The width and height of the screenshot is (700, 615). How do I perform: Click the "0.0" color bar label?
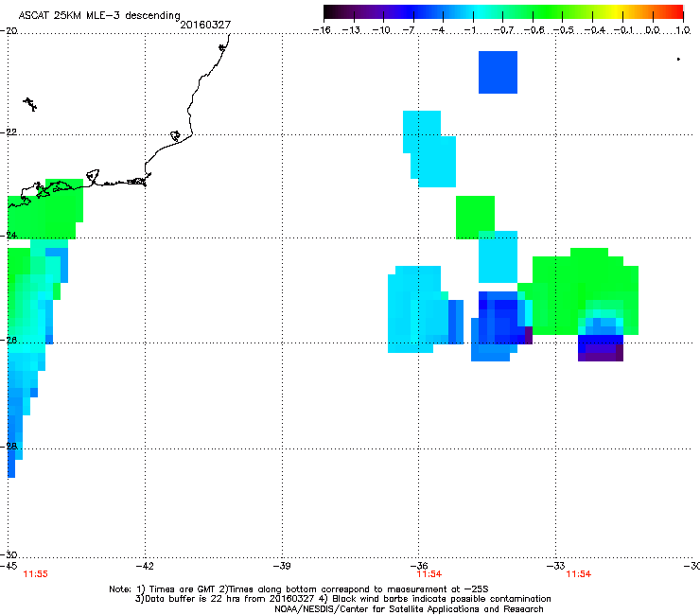click(x=653, y=30)
